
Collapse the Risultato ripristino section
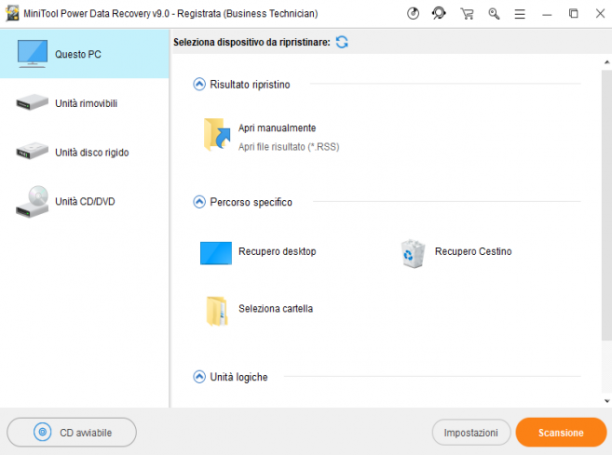coord(199,84)
